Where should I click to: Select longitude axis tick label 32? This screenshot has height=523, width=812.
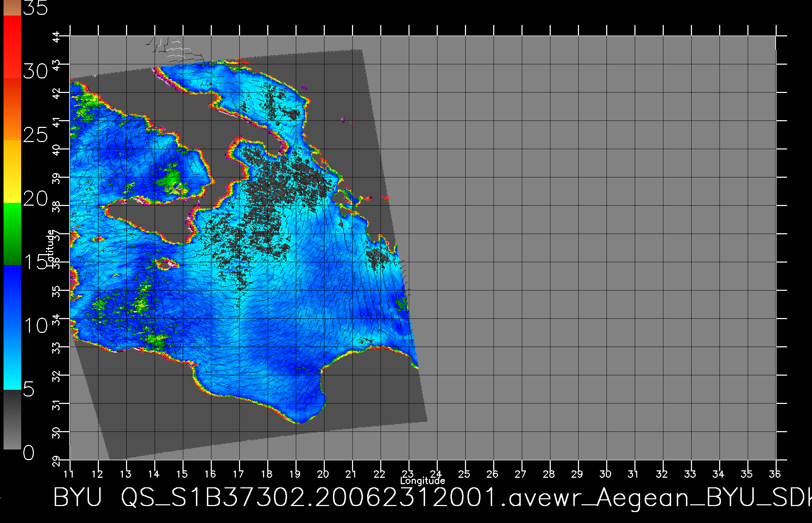pos(662,474)
